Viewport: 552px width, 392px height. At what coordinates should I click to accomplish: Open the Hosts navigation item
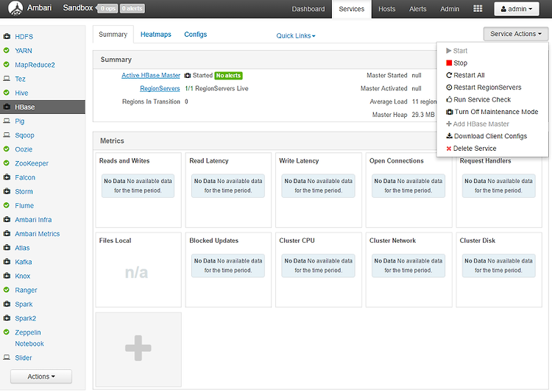click(387, 9)
